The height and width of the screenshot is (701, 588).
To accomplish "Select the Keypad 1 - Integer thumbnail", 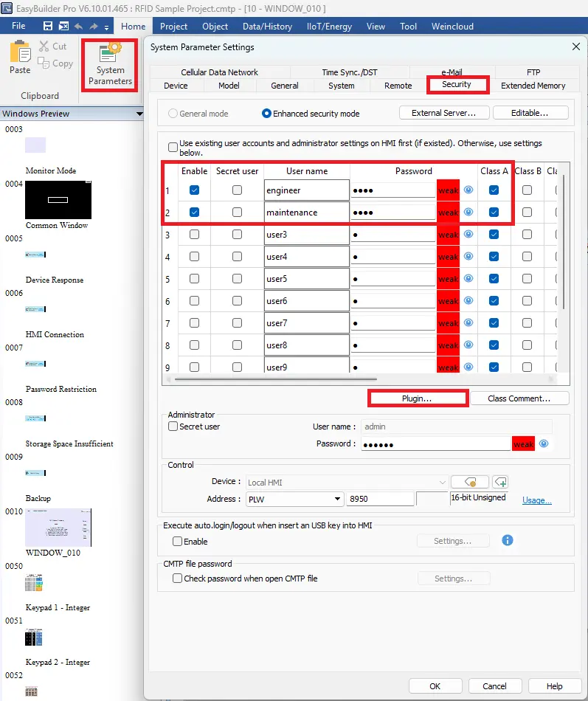I will click(x=34, y=582).
